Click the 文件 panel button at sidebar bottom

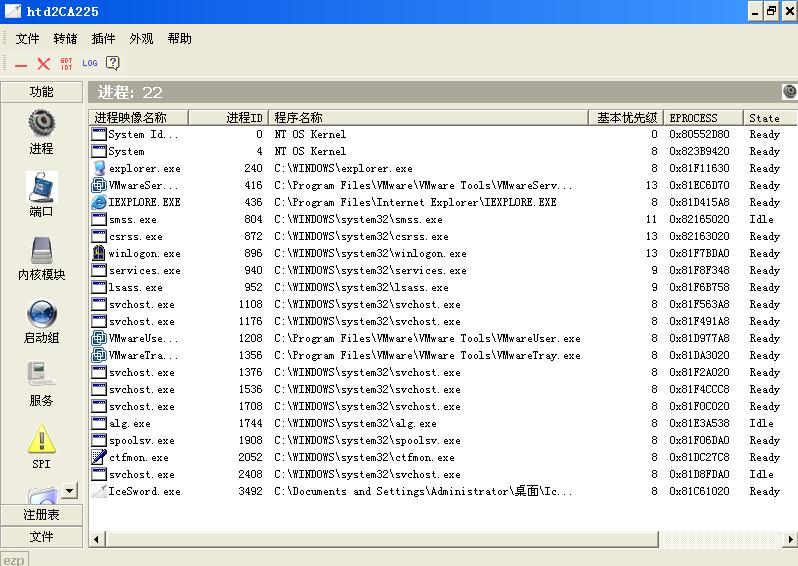(x=42, y=537)
